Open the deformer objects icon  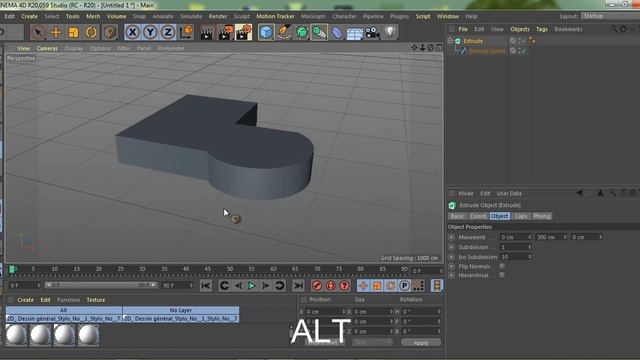click(337, 32)
